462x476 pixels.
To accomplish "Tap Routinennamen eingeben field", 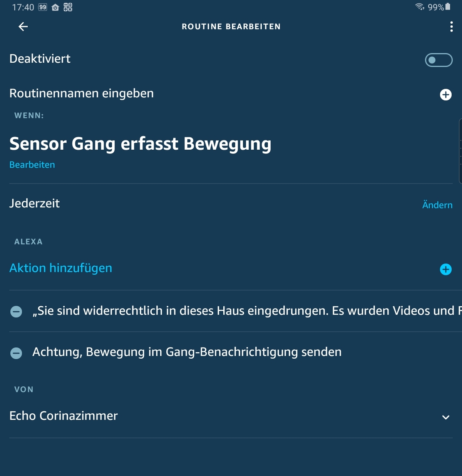I will tap(82, 94).
